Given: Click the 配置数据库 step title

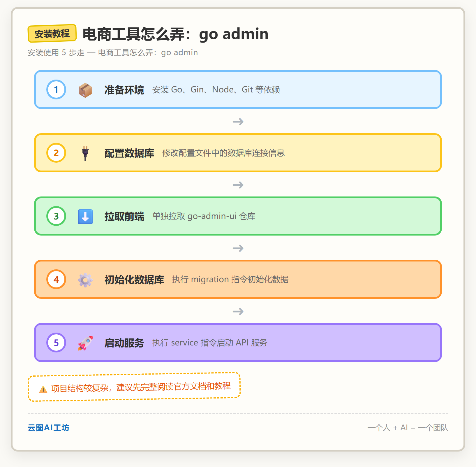Looking at the screenshot, I should [x=129, y=153].
